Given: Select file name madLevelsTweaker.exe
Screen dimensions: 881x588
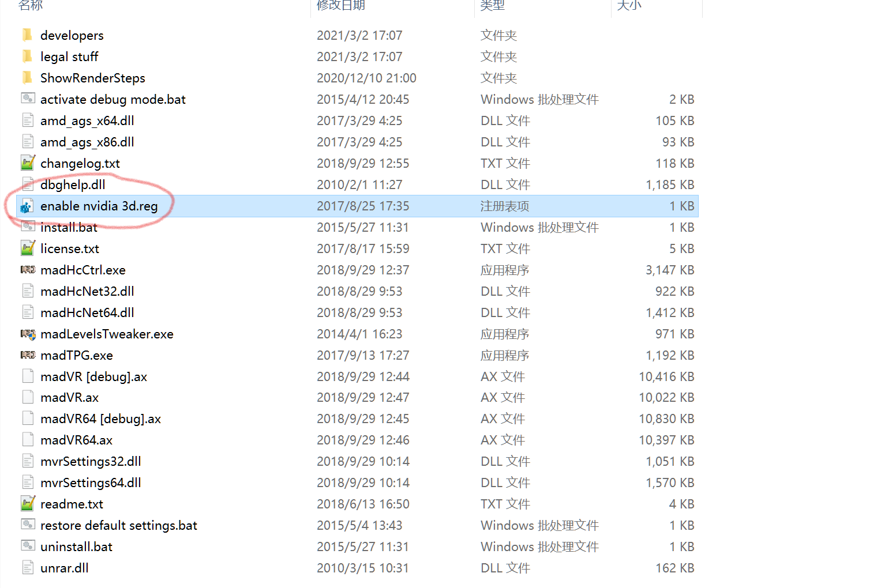Looking at the screenshot, I should click(x=107, y=334).
